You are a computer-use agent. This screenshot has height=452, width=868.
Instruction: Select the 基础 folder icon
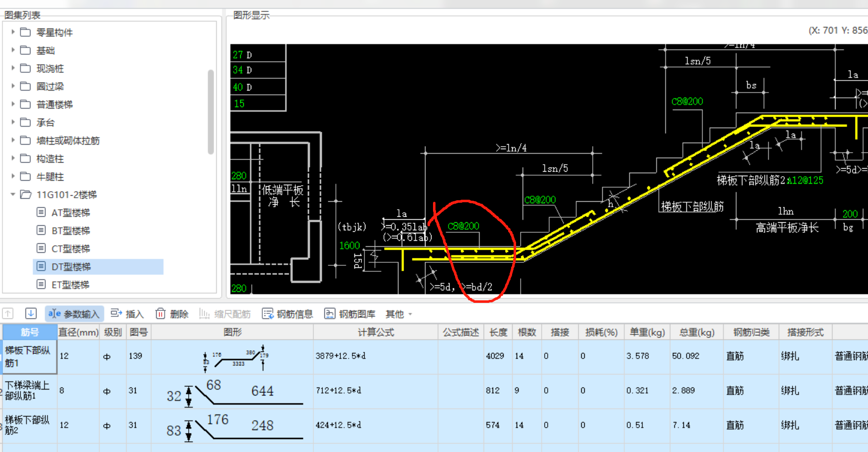26,50
